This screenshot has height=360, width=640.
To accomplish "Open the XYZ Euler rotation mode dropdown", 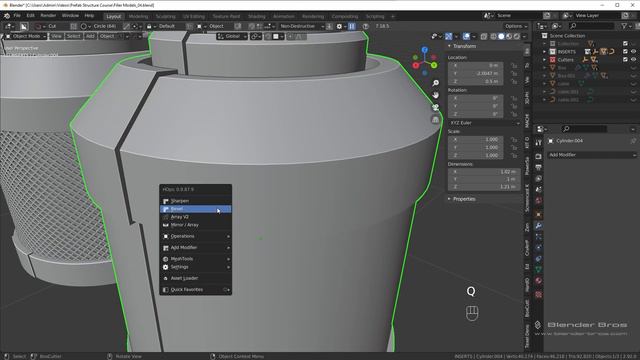I will coord(484,123).
